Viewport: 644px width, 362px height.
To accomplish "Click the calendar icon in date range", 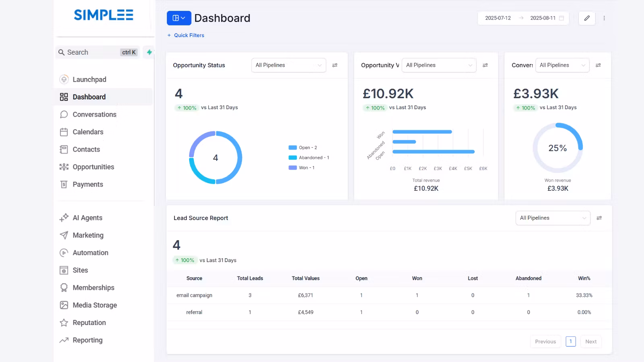I will click(x=561, y=18).
